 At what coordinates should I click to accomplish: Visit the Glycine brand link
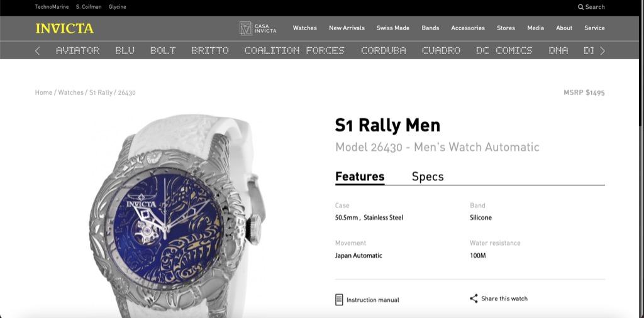click(x=118, y=7)
